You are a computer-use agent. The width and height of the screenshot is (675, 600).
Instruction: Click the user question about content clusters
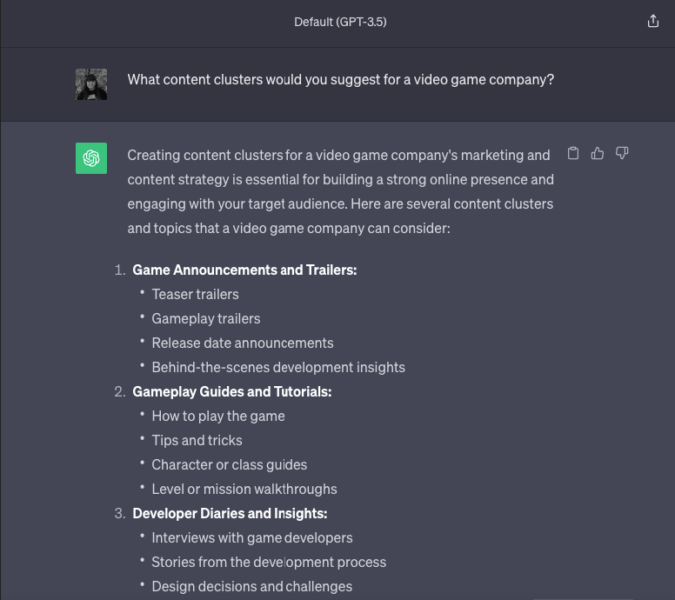click(x=340, y=79)
